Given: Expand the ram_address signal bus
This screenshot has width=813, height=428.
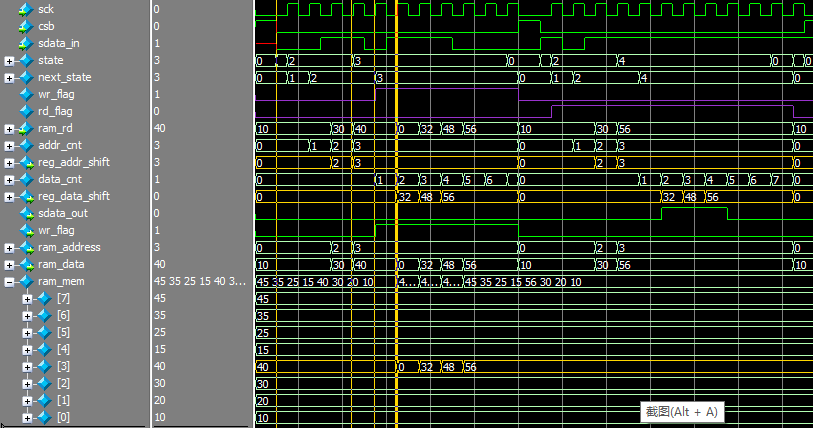Looking at the screenshot, I should pyautogui.click(x=9, y=248).
